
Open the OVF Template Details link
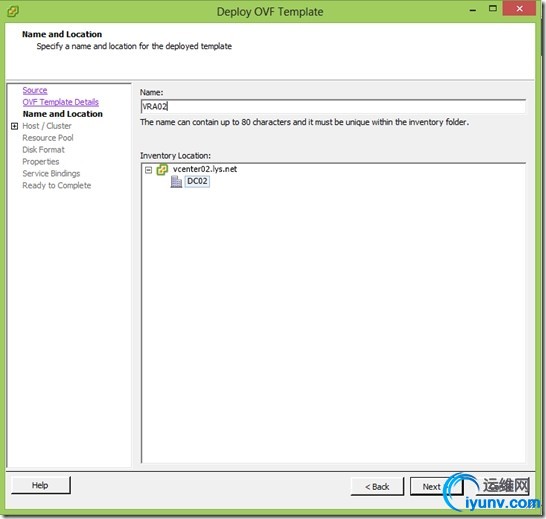click(61, 102)
